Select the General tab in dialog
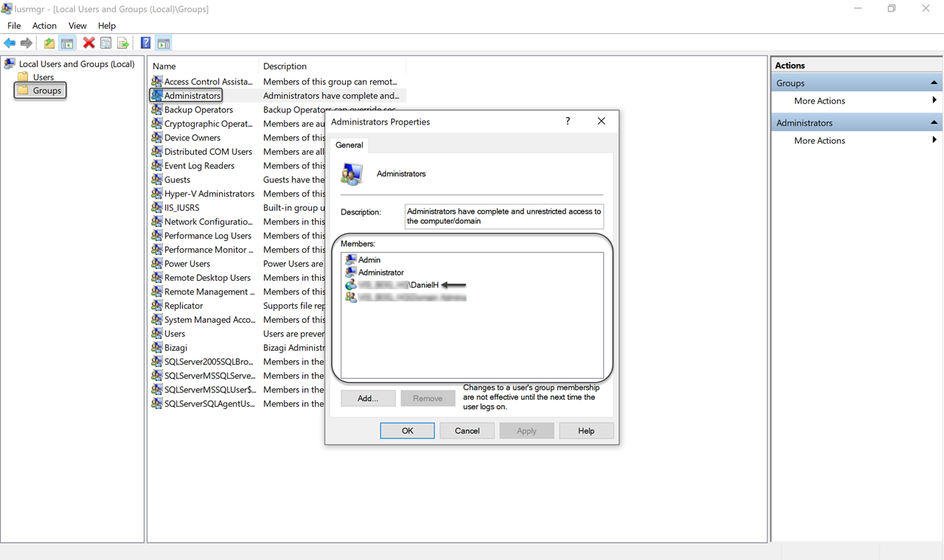 (349, 145)
